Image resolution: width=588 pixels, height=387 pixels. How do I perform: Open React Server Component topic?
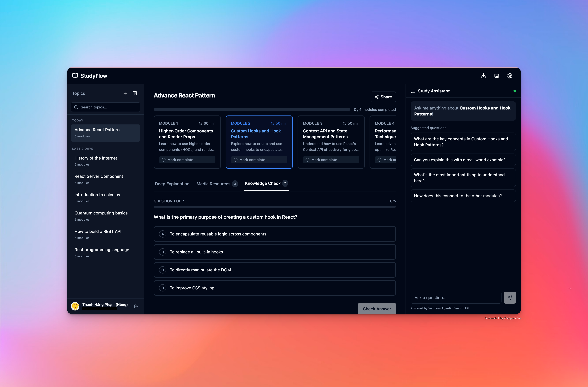[x=106, y=179]
